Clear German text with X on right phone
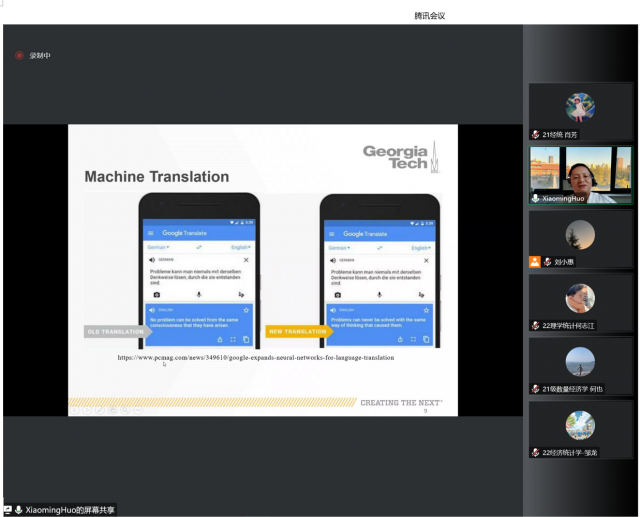This screenshot has width=640, height=517. point(426,260)
